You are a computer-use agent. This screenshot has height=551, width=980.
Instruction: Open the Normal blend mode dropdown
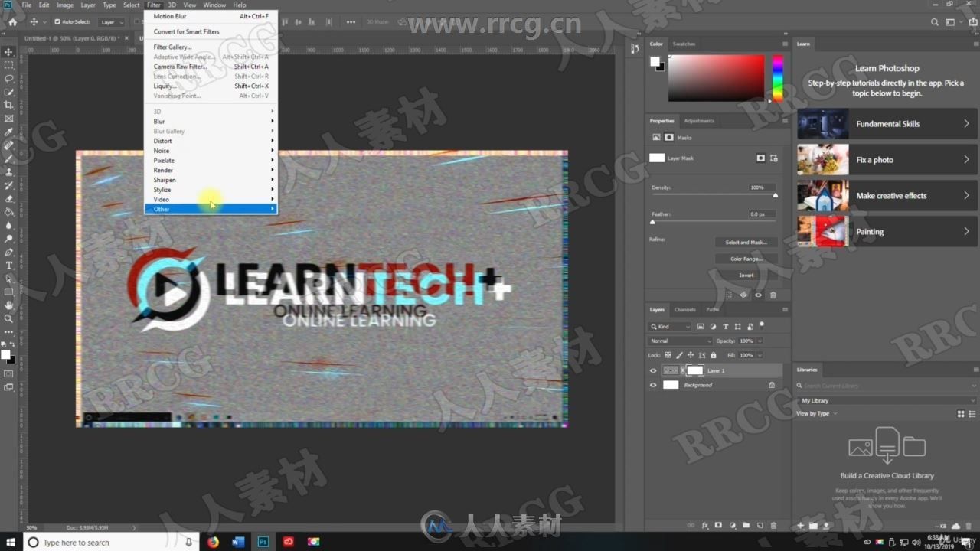pos(680,341)
